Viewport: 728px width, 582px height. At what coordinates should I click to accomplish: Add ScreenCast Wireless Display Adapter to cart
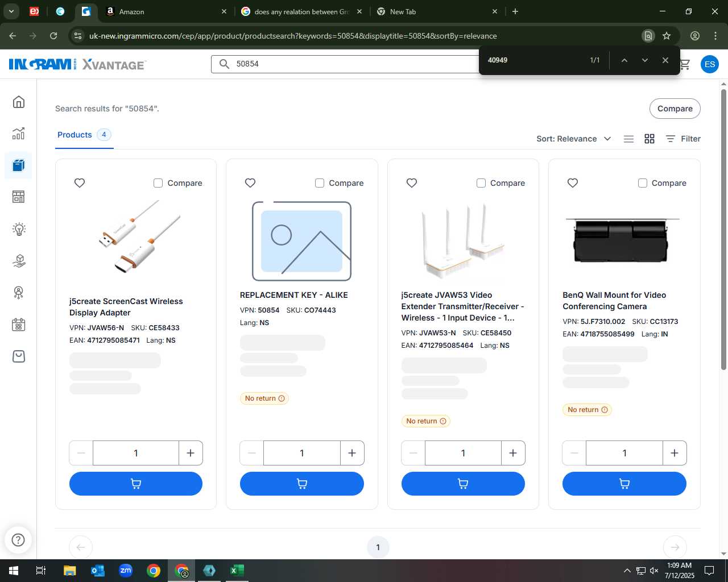136,484
